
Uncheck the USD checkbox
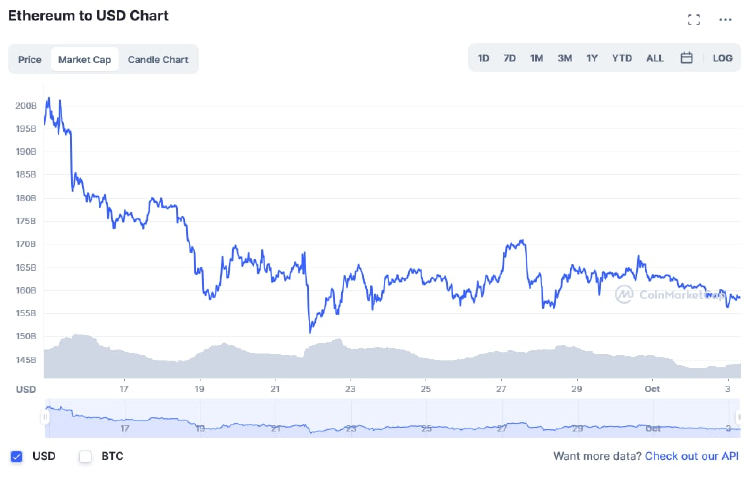(16, 456)
